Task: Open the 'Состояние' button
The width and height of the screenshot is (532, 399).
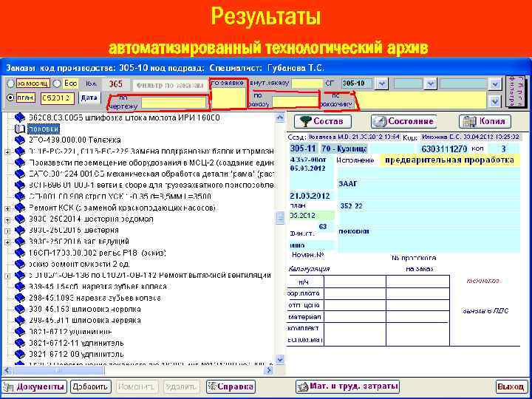Action: (403, 121)
